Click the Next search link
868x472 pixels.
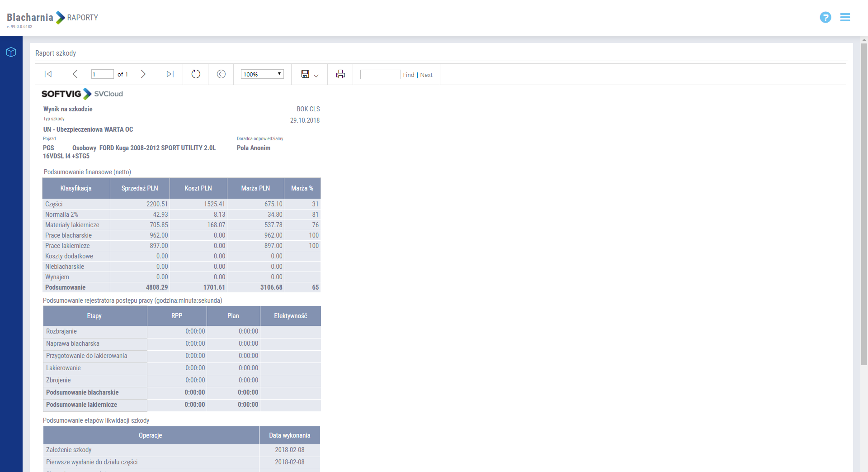(426, 75)
